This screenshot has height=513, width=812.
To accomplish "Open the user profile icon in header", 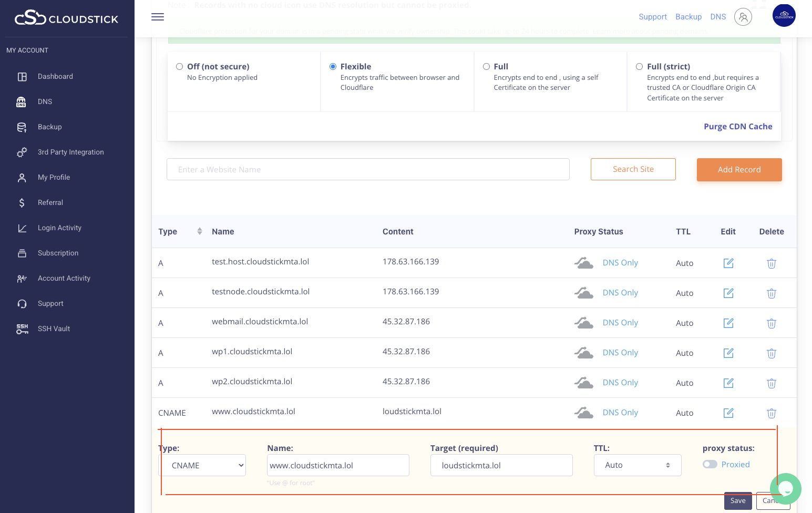I will pos(743,17).
